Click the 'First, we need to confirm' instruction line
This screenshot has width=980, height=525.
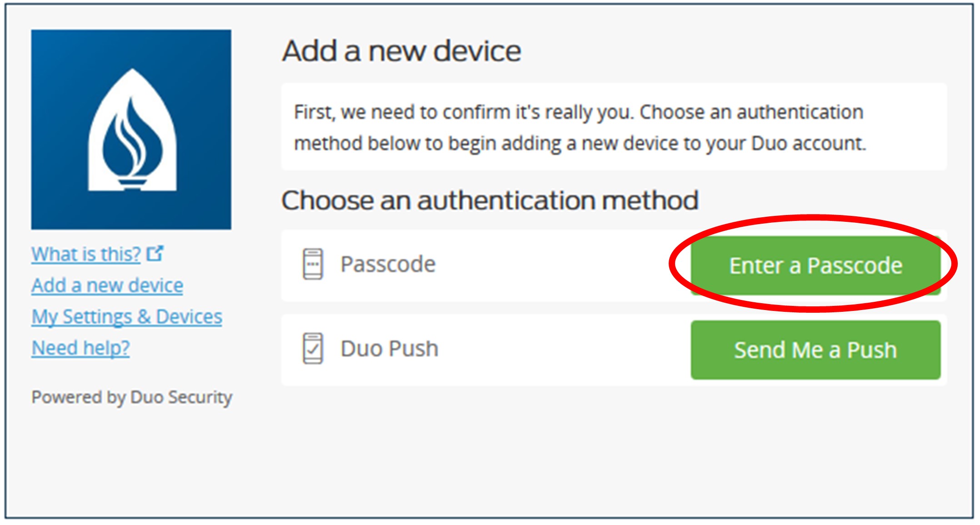point(579,112)
